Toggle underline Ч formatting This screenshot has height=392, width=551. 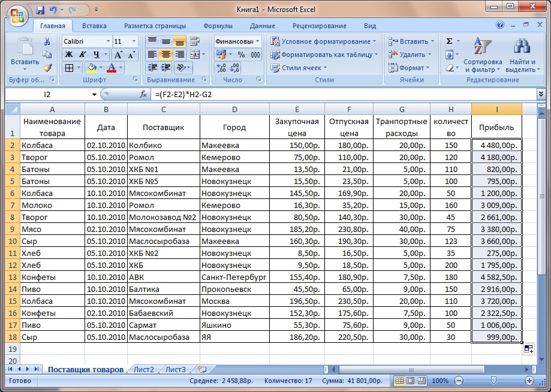coord(96,55)
